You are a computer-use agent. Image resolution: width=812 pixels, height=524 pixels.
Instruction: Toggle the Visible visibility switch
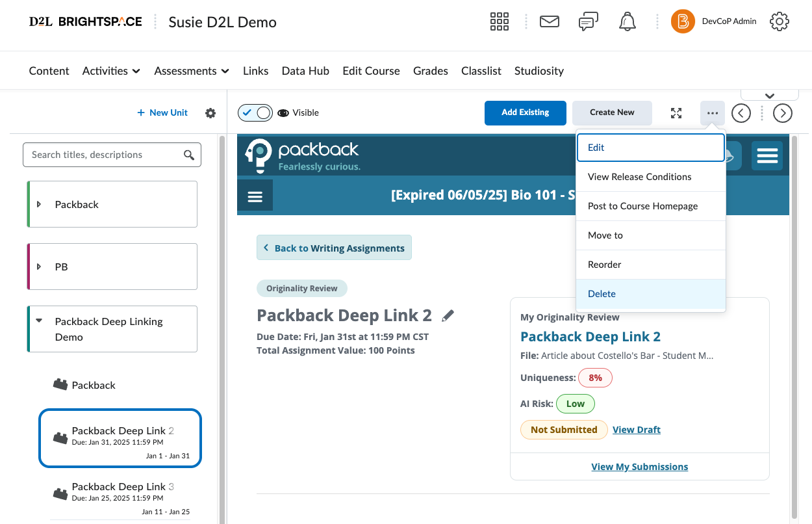(255, 113)
